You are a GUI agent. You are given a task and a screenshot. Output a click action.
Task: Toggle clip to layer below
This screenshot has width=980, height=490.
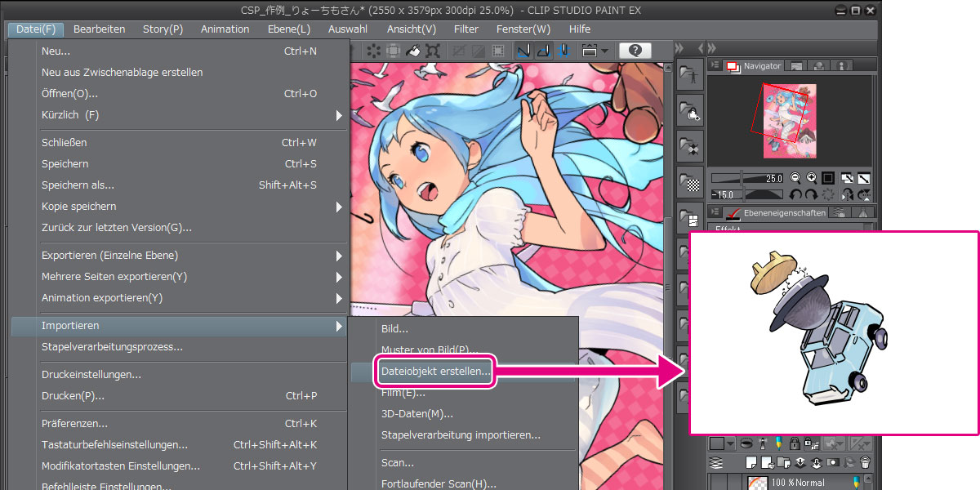[746, 443]
